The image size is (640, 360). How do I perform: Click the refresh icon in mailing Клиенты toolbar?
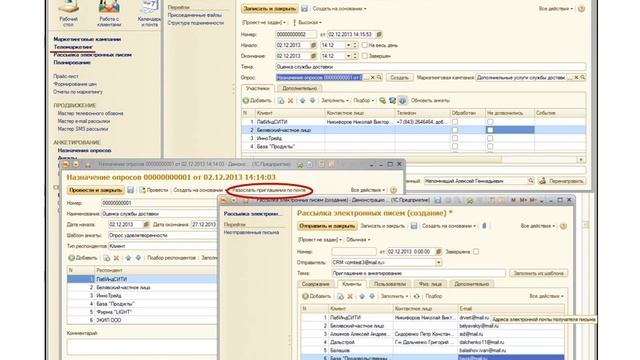click(416, 296)
